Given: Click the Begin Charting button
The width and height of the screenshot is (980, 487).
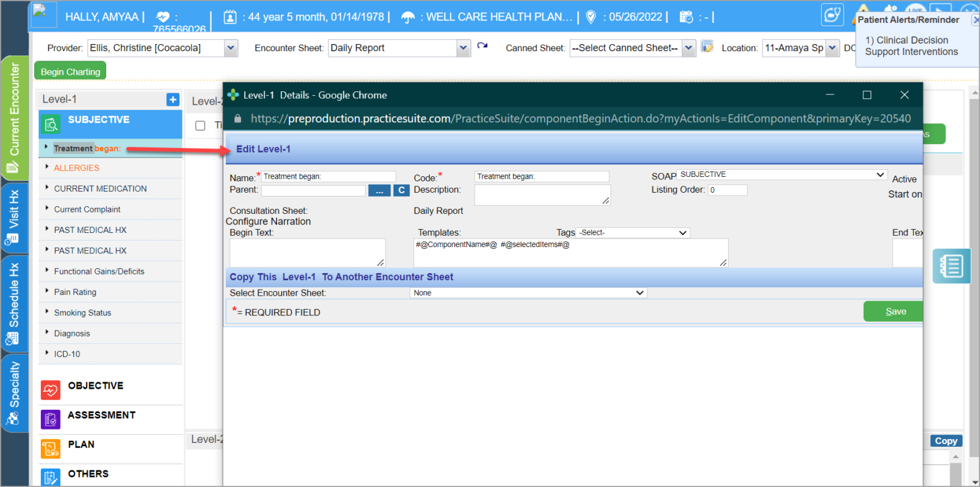Looking at the screenshot, I should coord(70,71).
